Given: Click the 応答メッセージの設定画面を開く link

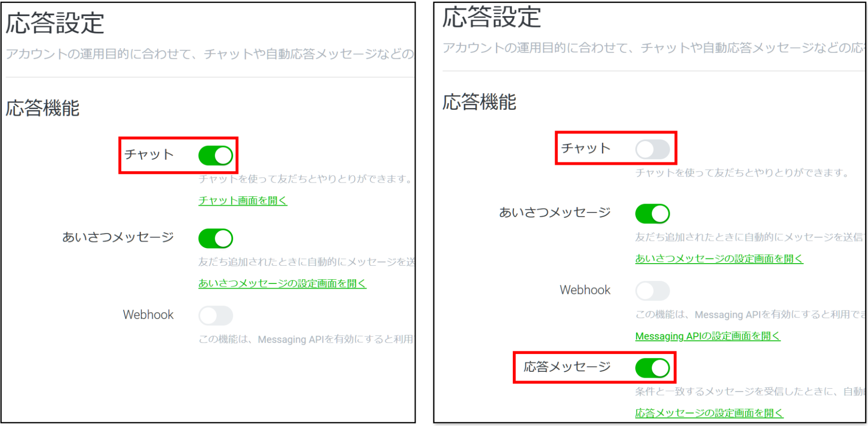Looking at the screenshot, I should (709, 413).
